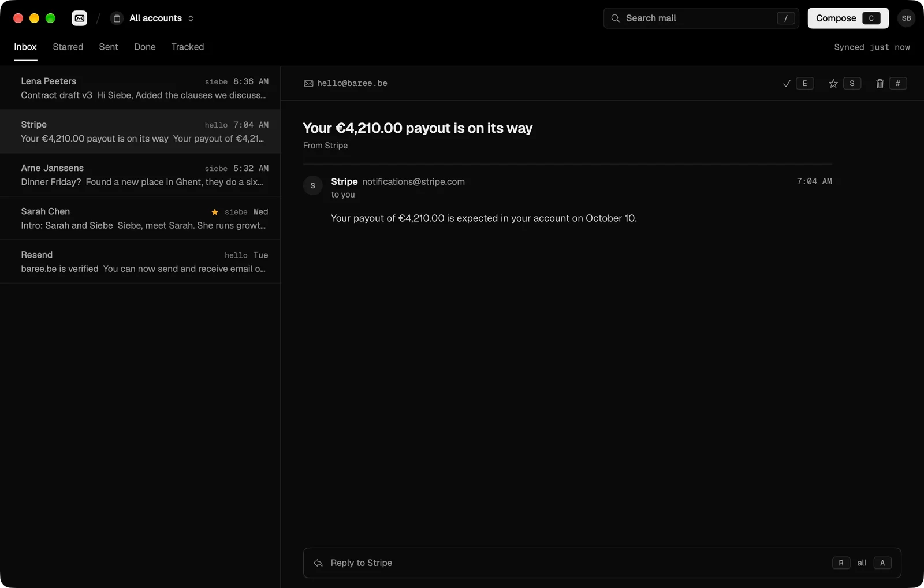924x588 pixels.
Task: Open Arne Janssens Dinner Friday email
Action: [140, 175]
